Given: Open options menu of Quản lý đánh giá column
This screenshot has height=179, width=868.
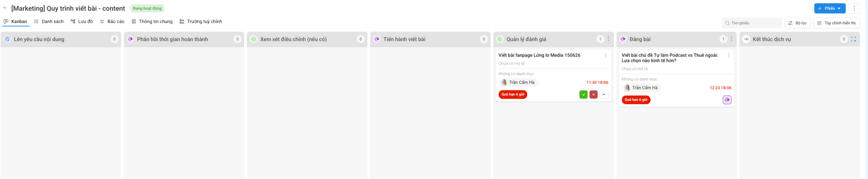Looking at the screenshot, I should pyautogui.click(x=608, y=39).
